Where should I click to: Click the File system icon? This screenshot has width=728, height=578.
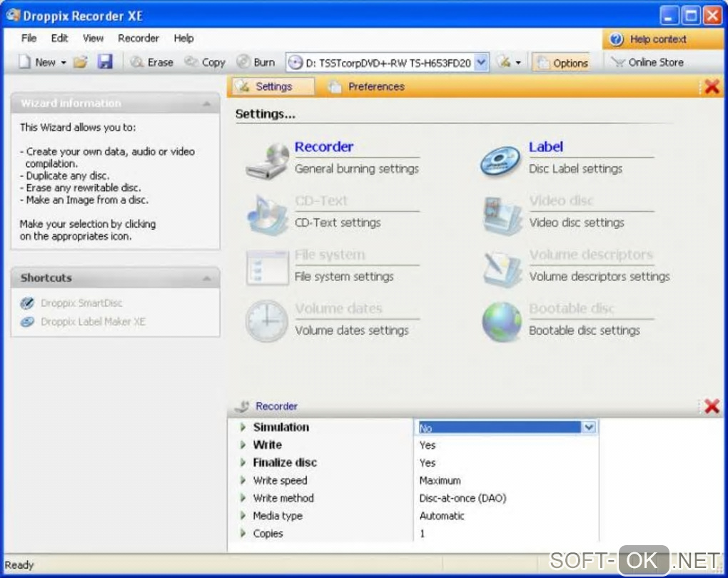click(x=267, y=268)
